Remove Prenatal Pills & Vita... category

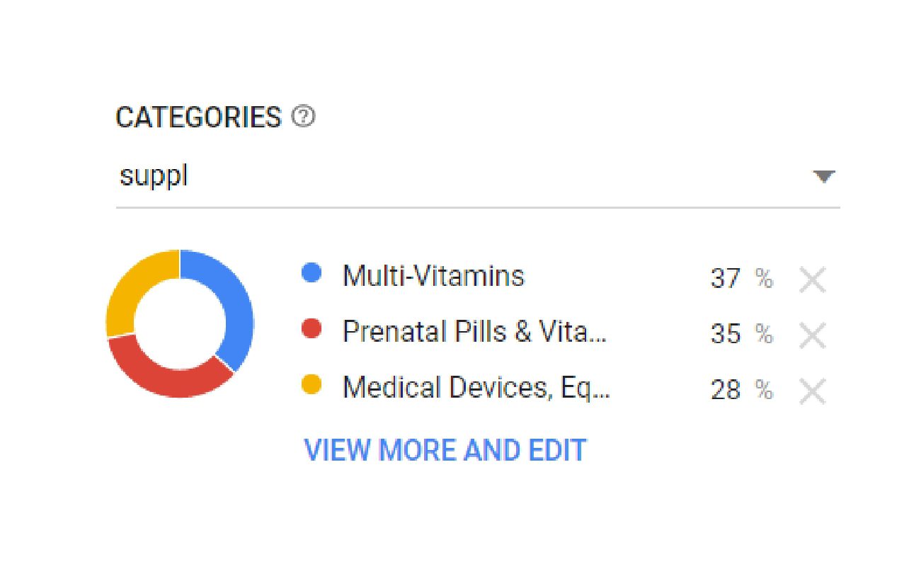(x=812, y=335)
